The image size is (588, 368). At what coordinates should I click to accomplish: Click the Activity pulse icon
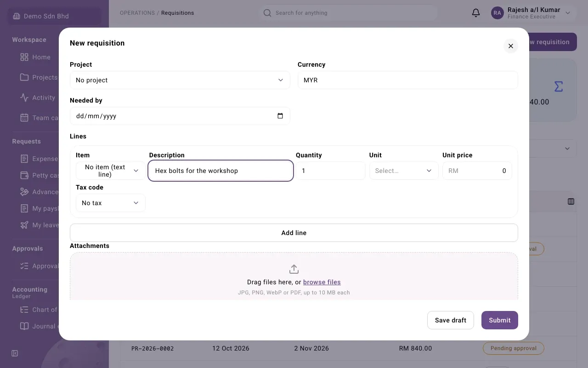coord(24,98)
